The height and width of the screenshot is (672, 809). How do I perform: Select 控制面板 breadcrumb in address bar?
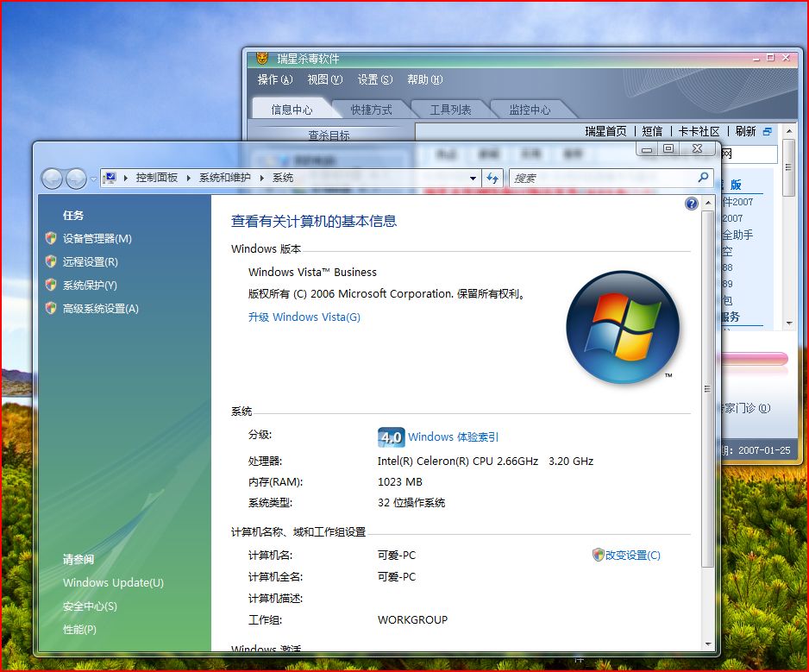[157, 178]
